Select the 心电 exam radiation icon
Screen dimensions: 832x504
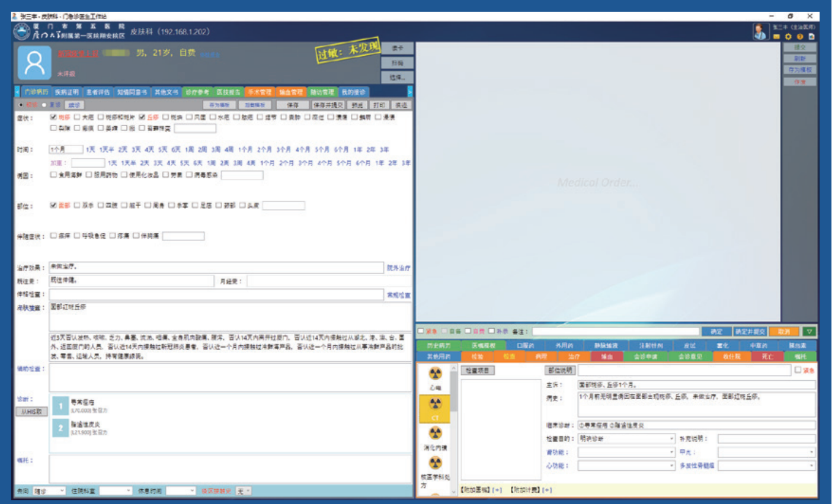click(435, 374)
